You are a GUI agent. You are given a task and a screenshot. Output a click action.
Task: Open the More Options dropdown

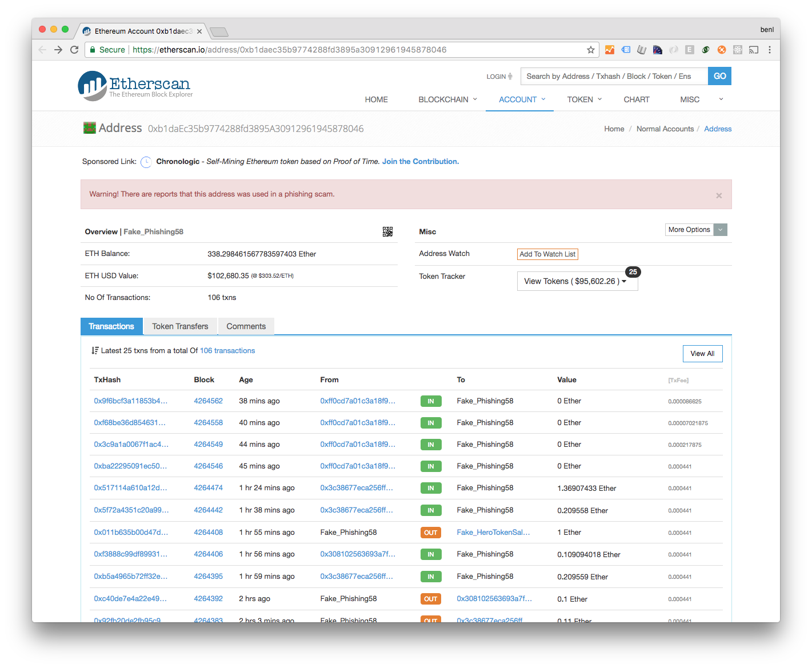pos(696,230)
